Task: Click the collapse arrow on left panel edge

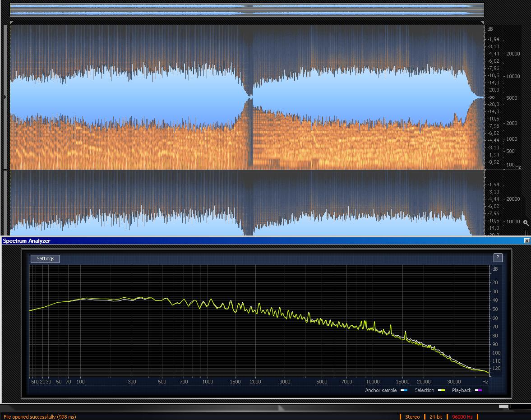Action: click(x=5, y=97)
